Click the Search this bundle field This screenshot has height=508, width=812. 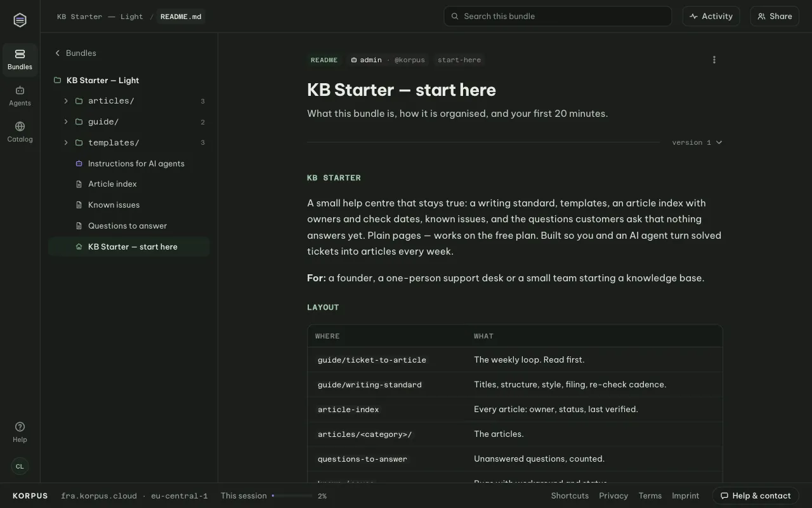(558, 17)
